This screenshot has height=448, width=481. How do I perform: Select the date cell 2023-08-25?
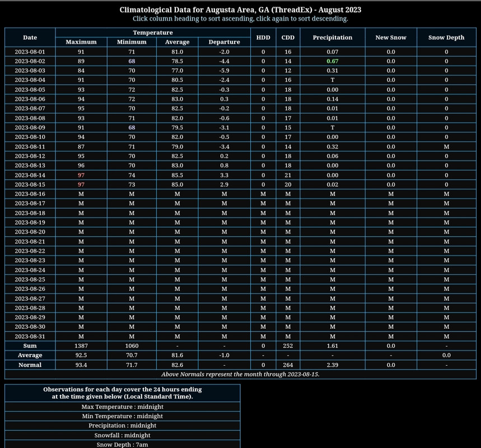[x=30, y=279]
